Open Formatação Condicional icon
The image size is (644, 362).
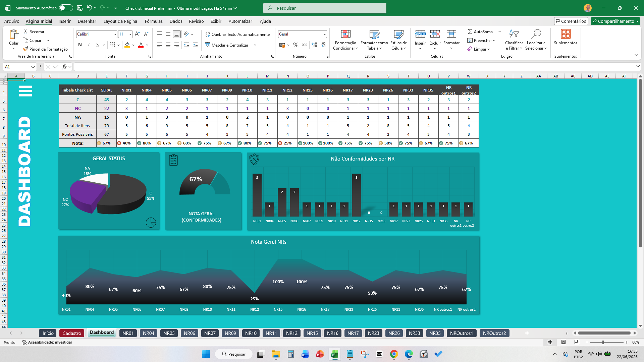tap(345, 34)
